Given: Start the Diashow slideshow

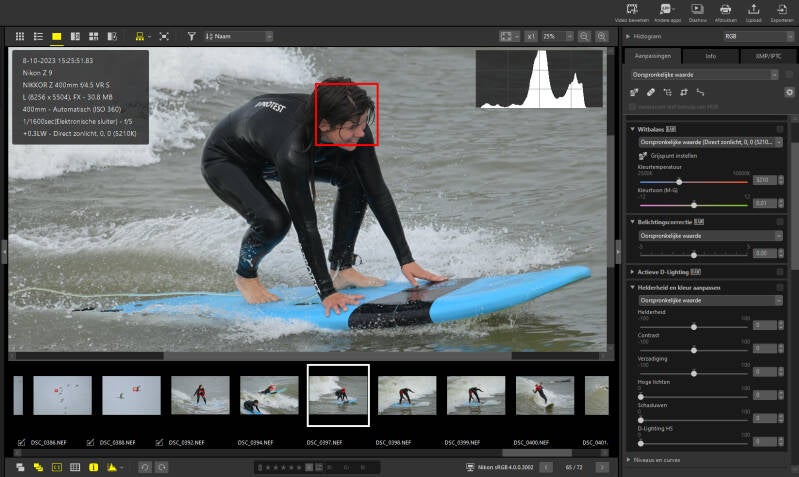Looking at the screenshot, I should (x=697, y=13).
